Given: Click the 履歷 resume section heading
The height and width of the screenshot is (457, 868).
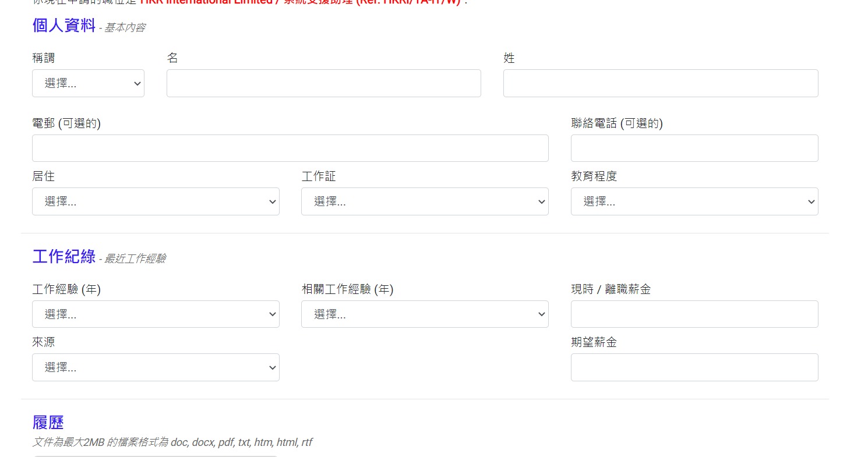Looking at the screenshot, I should (48, 423).
